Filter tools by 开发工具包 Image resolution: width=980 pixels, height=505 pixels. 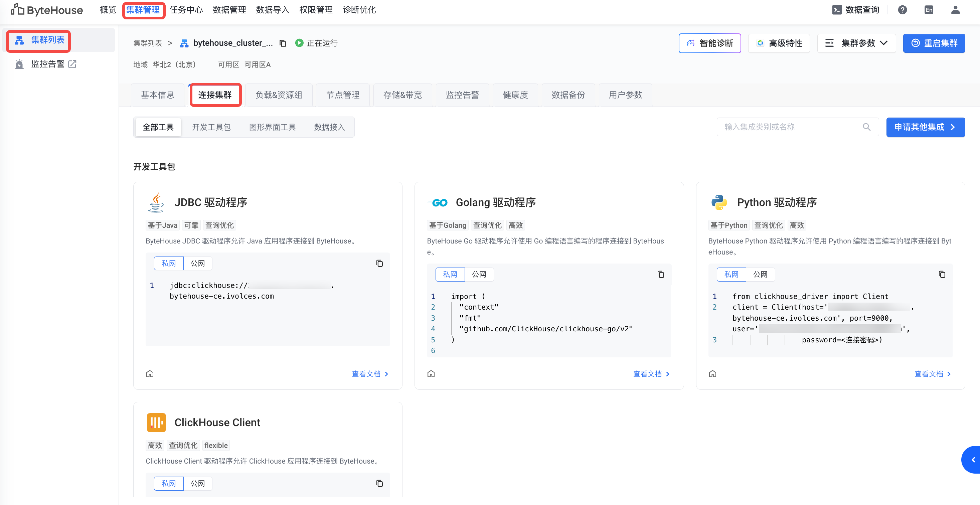click(x=211, y=127)
